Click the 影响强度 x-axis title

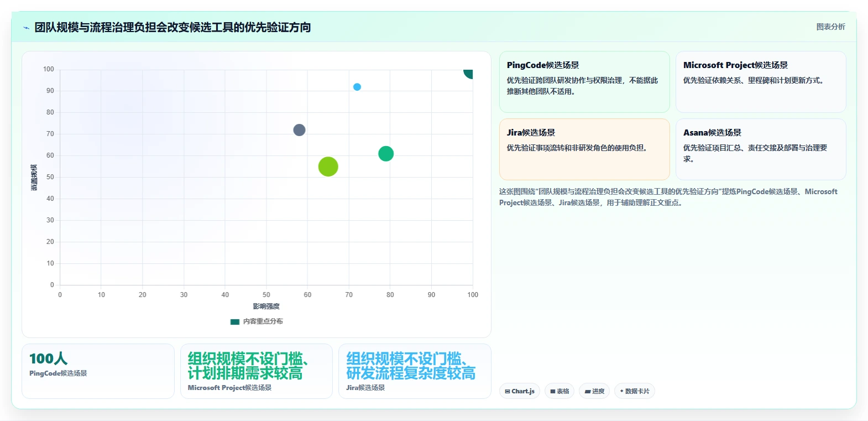coord(266,306)
